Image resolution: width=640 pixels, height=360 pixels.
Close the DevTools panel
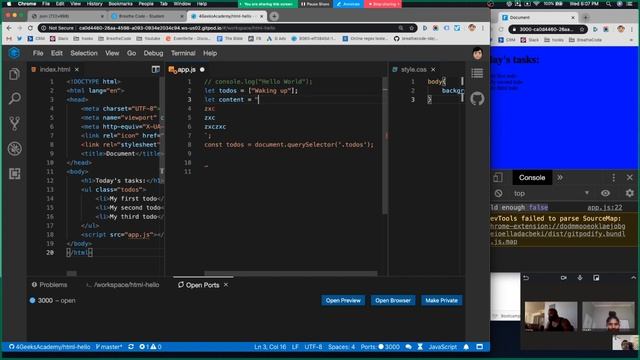(629, 178)
